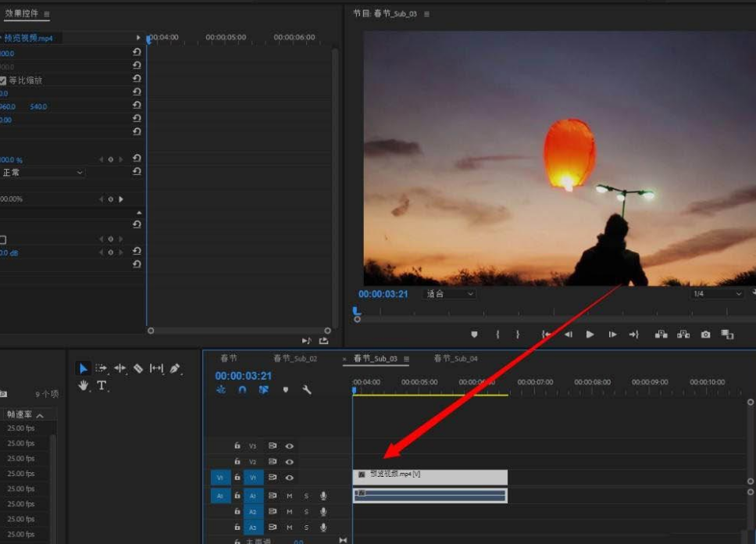Viewport: 756px width, 544px height.
Task: Click the 960.0 anchor point value
Action: (7, 106)
